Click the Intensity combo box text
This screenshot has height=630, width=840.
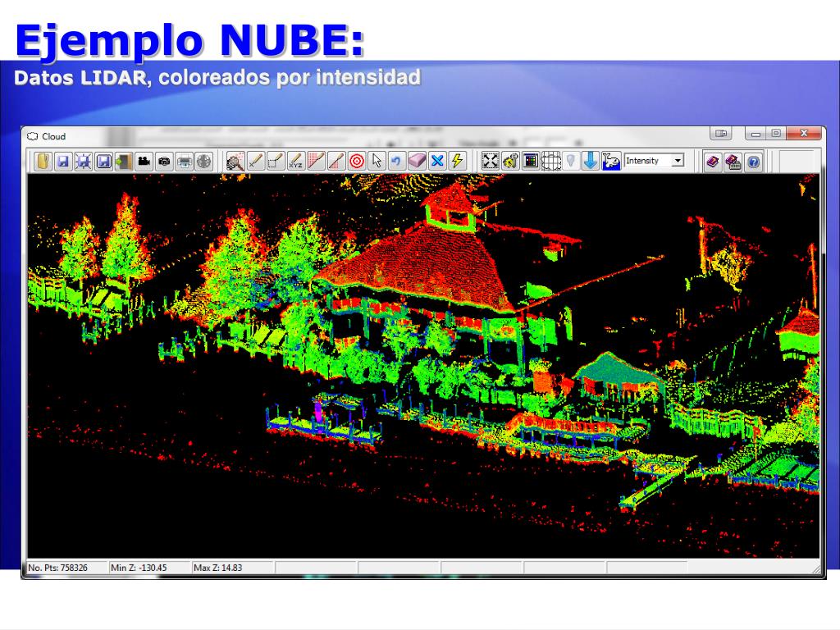point(642,161)
